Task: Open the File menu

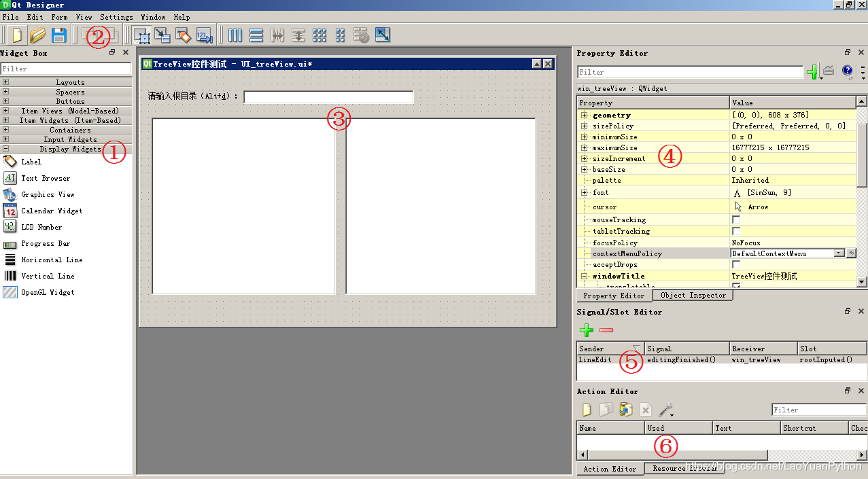Action: click(x=10, y=17)
